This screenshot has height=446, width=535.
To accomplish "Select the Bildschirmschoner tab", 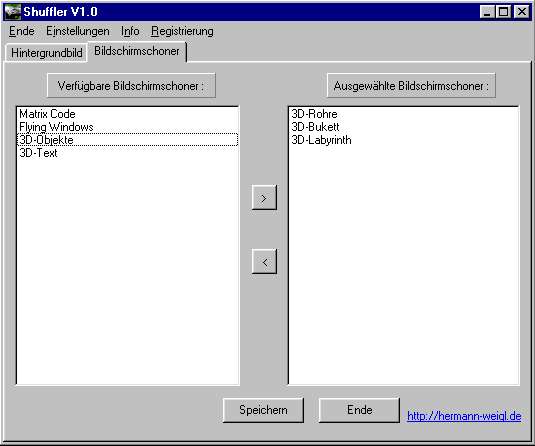I will click(137, 51).
